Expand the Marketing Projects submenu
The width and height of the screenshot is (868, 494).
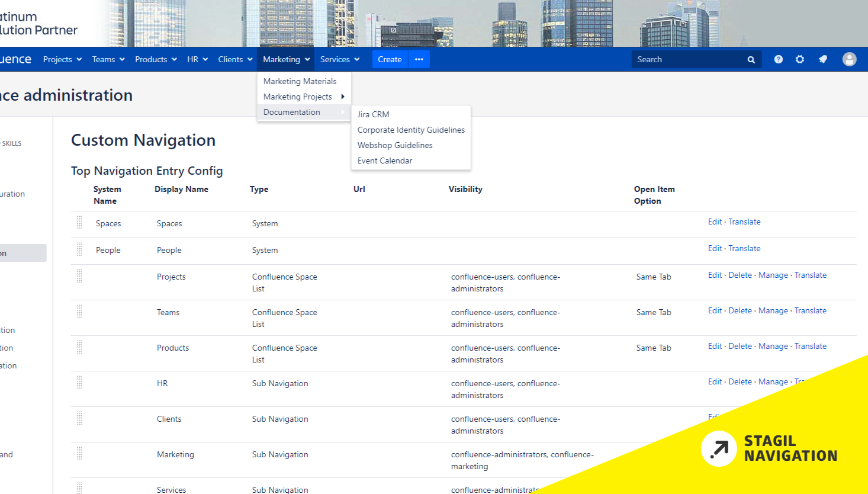[x=303, y=97]
